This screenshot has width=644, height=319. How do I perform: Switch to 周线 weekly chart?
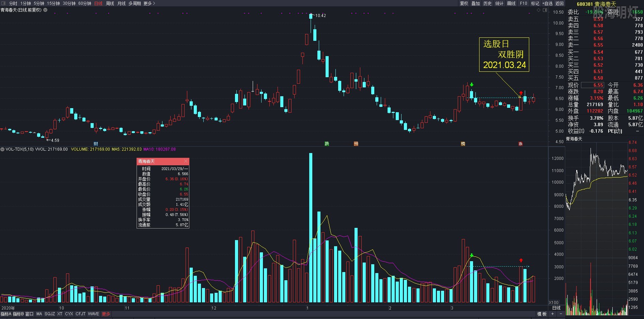coord(110,3)
